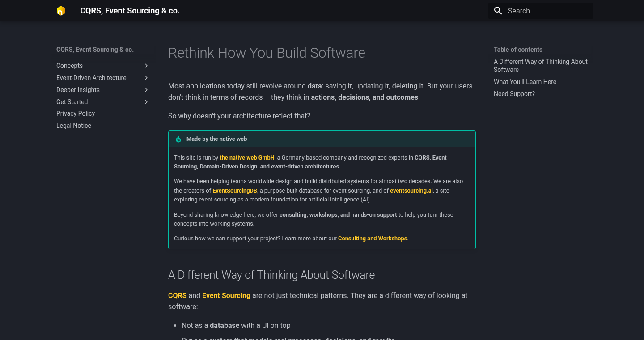Click bullet 'Not as a database with a UI on top'
Image resolution: width=644 pixels, height=340 pixels.
pyautogui.click(x=236, y=326)
